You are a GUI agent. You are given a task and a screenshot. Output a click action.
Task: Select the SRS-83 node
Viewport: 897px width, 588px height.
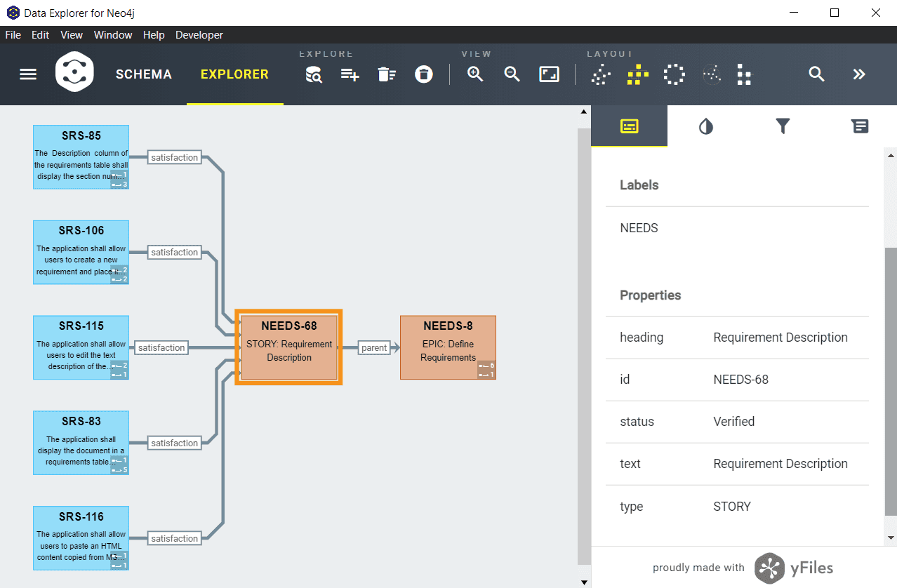click(x=81, y=443)
